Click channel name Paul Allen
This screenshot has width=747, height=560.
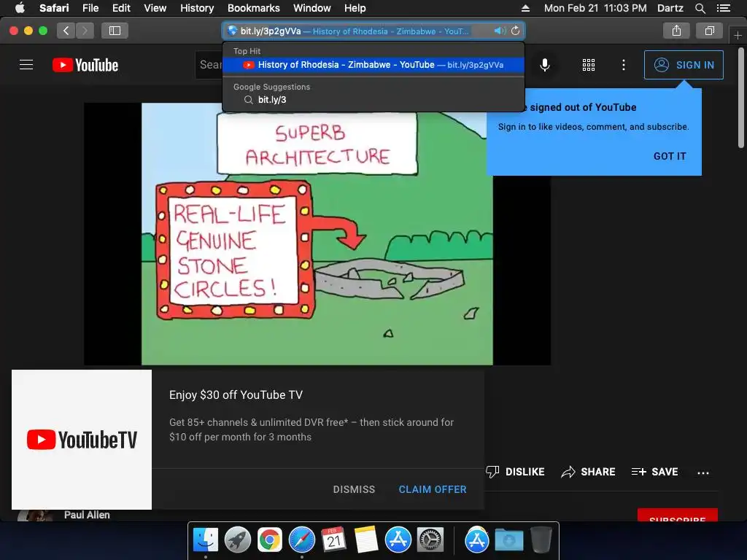tap(87, 515)
